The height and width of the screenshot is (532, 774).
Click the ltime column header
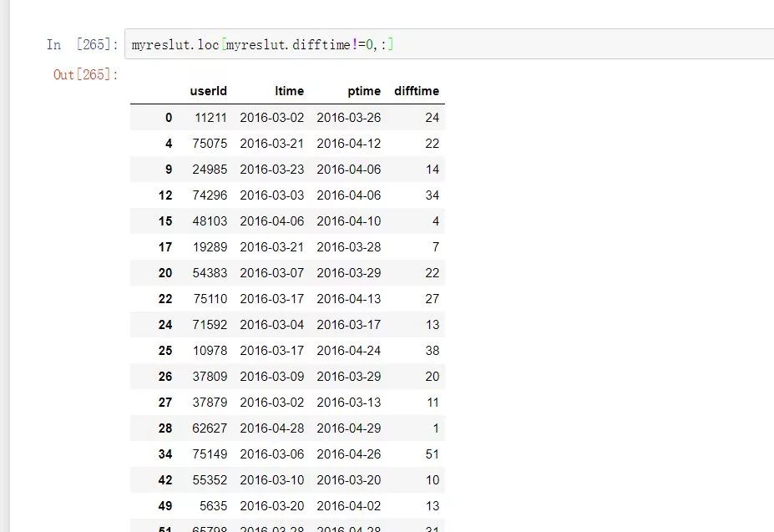pyautogui.click(x=289, y=91)
